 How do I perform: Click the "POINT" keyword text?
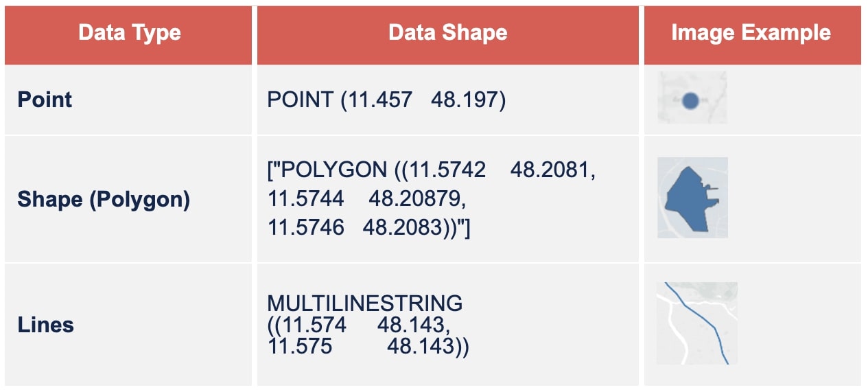click(299, 100)
